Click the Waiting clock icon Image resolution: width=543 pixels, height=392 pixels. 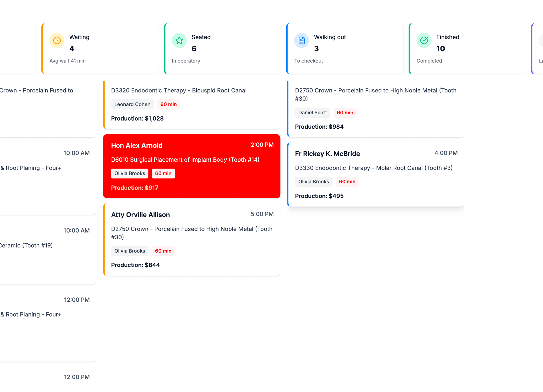click(57, 41)
